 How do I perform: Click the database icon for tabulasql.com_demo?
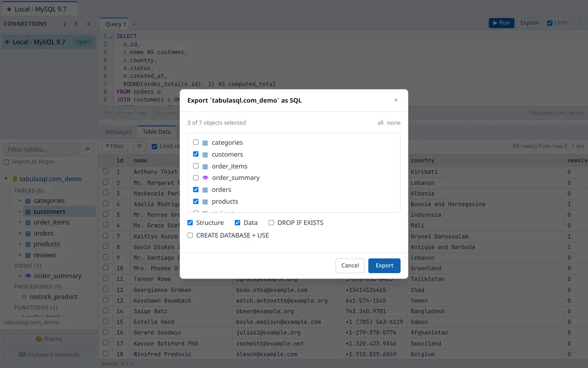pyautogui.click(x=15, y=179)
